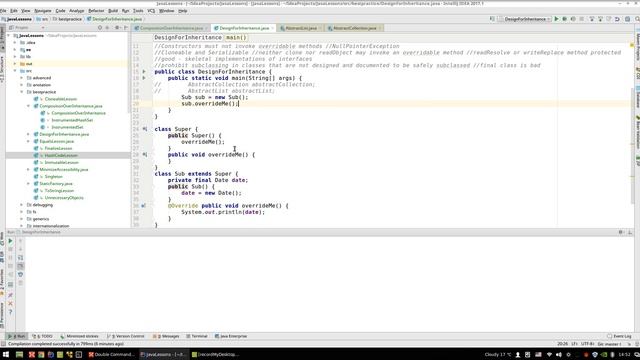Collapse the src folder in project tree
This screenshot has width=640, height=360.
(16, 71)
